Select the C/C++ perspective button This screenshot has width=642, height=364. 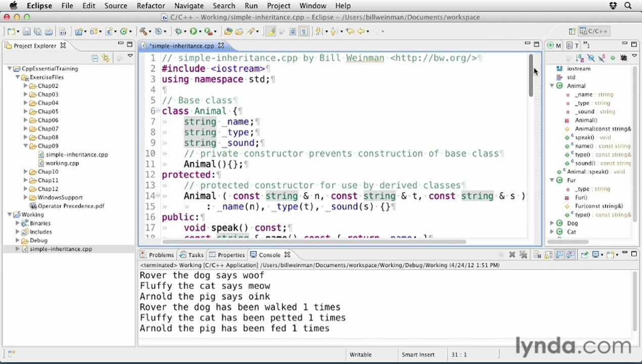tap(594, 31)
